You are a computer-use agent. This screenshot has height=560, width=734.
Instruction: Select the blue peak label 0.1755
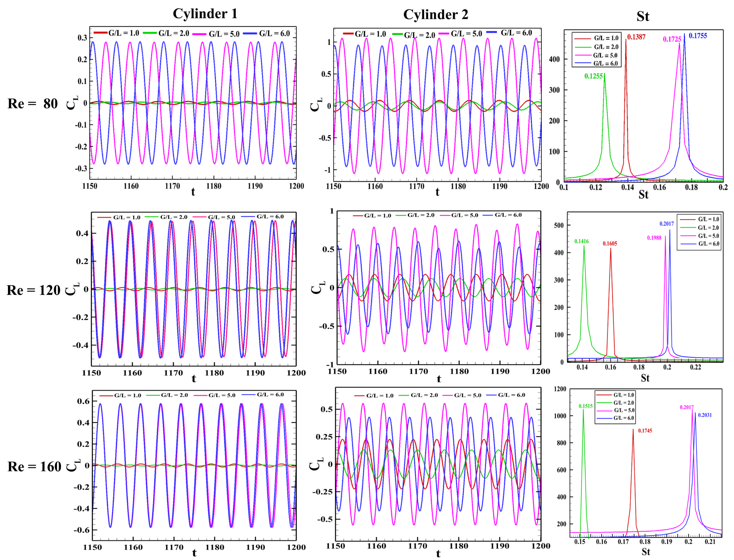coord(698,36)
